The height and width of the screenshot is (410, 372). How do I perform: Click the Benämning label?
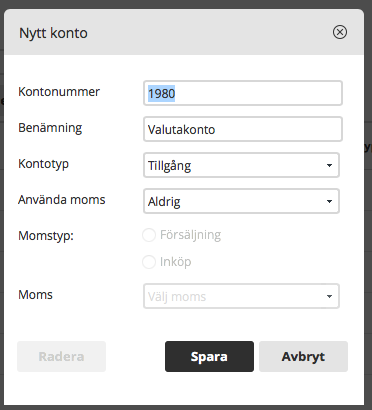50,128
